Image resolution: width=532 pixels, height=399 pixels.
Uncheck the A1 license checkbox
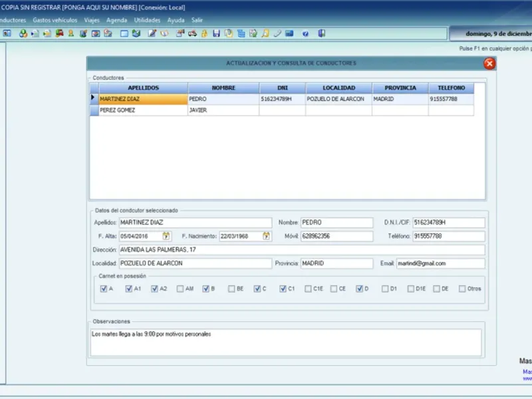coord(129,289)
